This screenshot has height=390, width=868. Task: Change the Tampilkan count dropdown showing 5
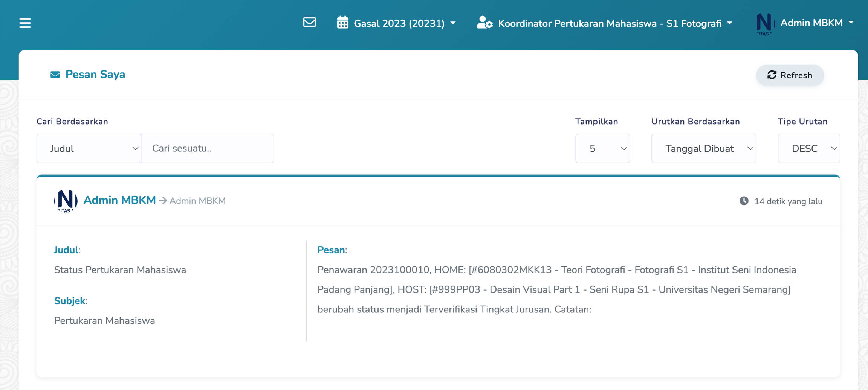tap(602, 148)
